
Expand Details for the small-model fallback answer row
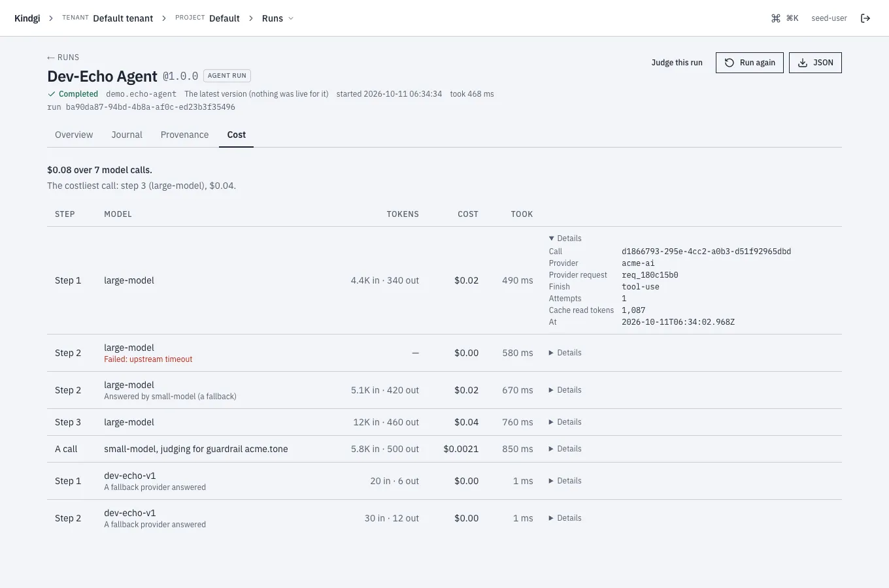(565, 390)
